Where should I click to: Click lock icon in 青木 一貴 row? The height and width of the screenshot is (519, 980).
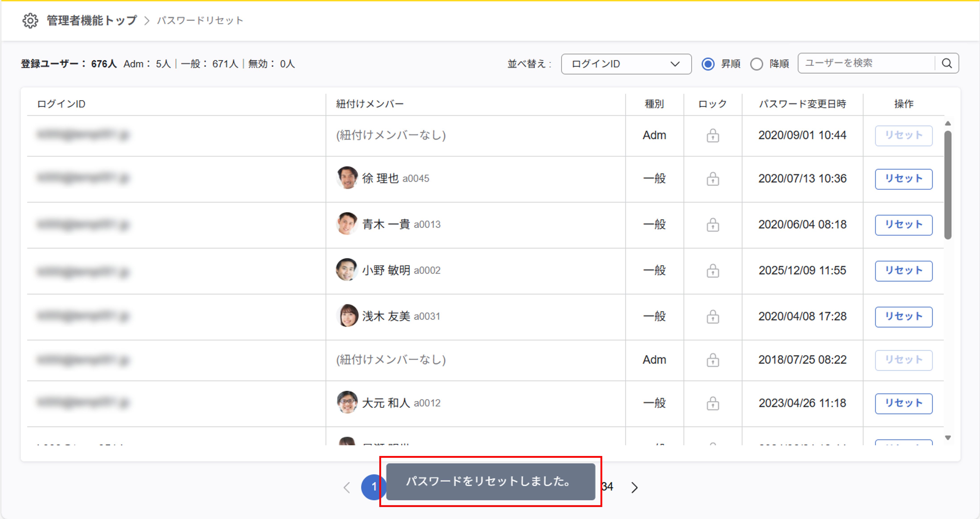713,225
